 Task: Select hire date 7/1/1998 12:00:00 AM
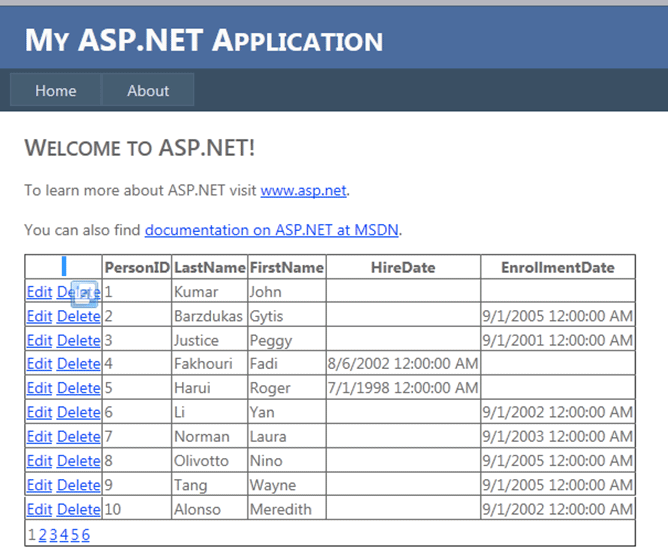(x=403, y=388)
